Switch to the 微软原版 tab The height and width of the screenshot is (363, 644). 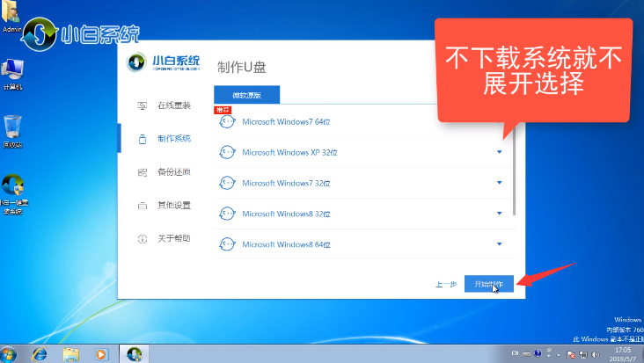coord(247,95)
